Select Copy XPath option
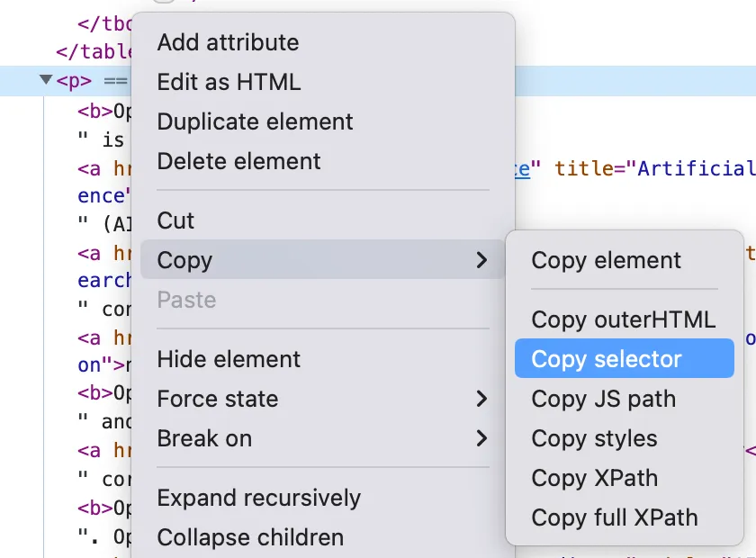 (594, 478)
